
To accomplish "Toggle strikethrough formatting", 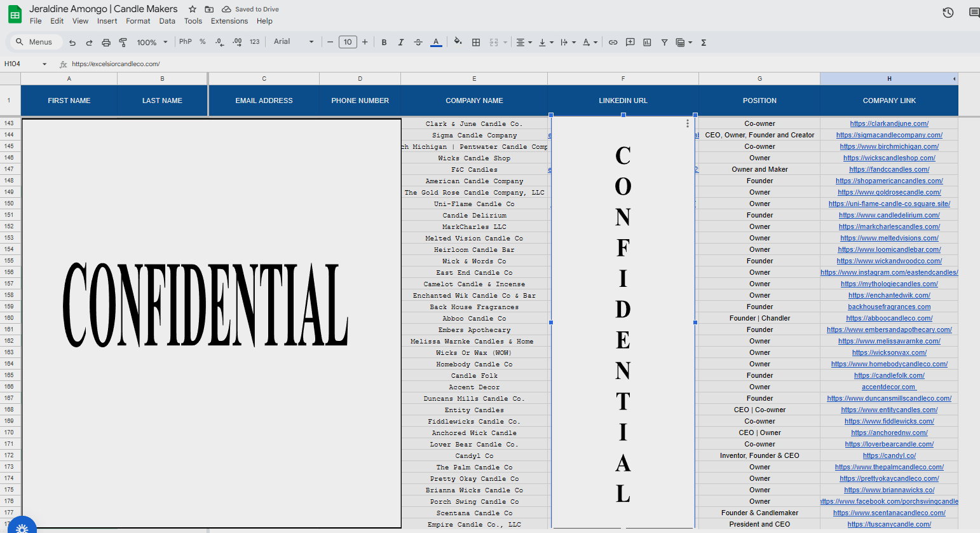I will coord(418,43).
